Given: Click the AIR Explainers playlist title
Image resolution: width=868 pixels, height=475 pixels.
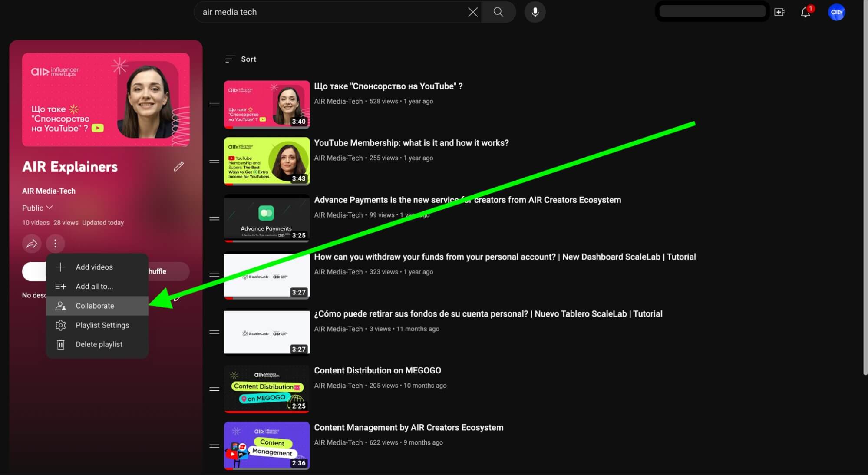Looking at the screenshot, I should point(70,167).
